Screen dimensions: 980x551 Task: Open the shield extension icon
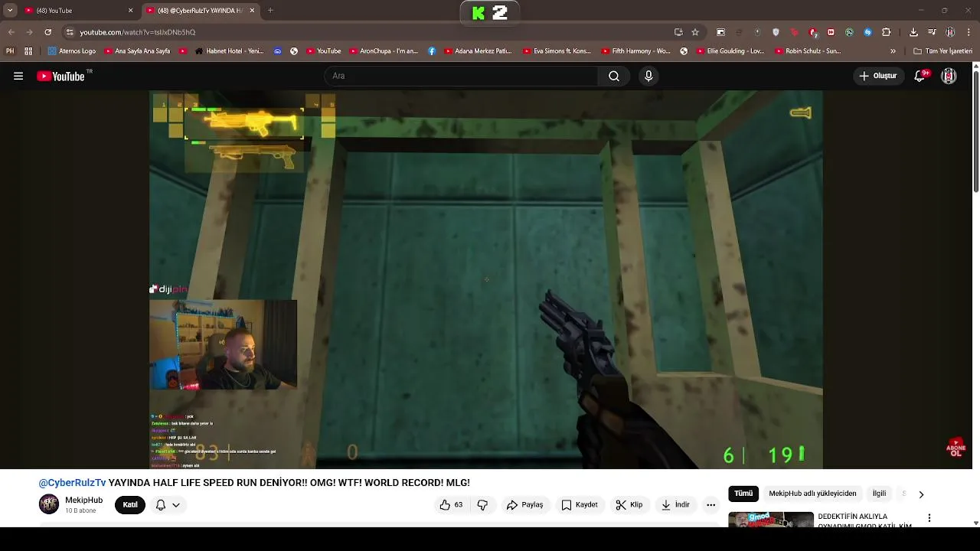click(x=776, y=32)
